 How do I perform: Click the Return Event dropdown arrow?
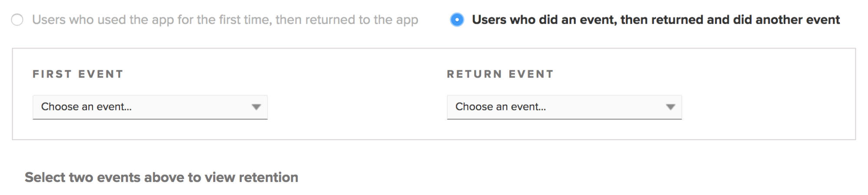click(670, 107)
